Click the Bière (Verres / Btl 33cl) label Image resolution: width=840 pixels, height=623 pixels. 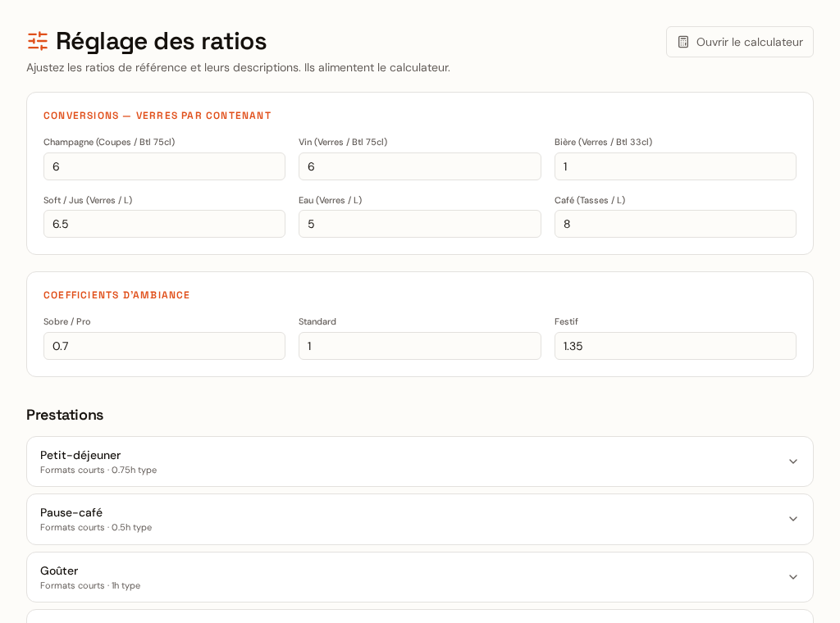pyautogui.click(x=603, y=142)
